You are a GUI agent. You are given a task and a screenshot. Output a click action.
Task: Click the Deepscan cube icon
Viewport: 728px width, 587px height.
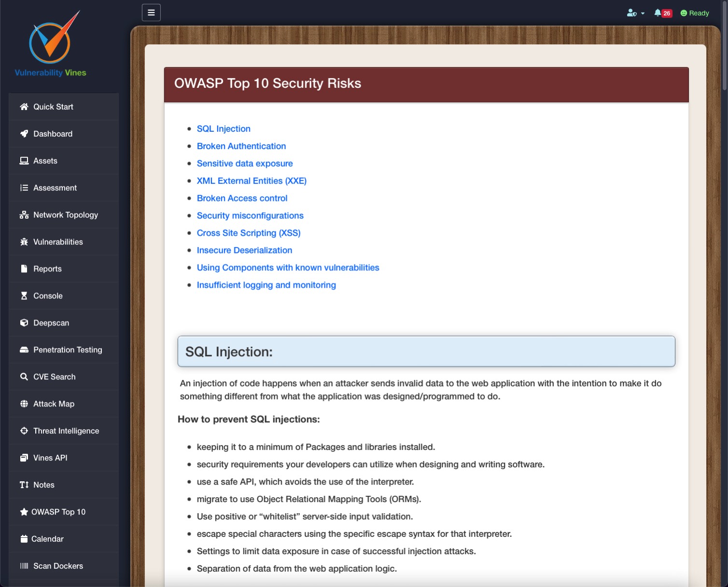click(x=24, y=323)
